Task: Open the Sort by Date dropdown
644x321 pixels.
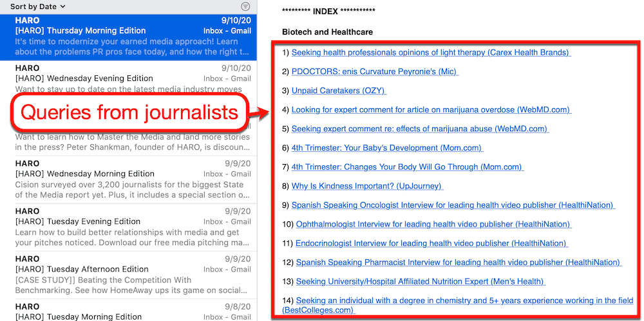Action: click(x=37, y=6)
